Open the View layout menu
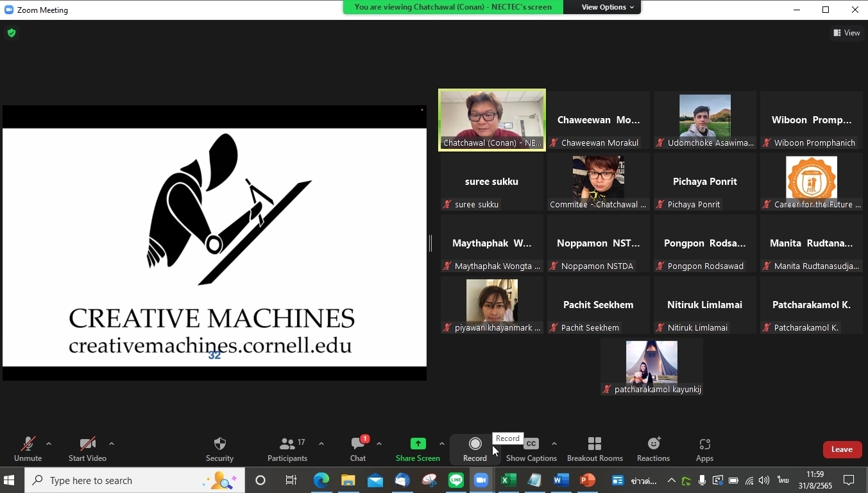868x493 pixels. coord(847,33)
